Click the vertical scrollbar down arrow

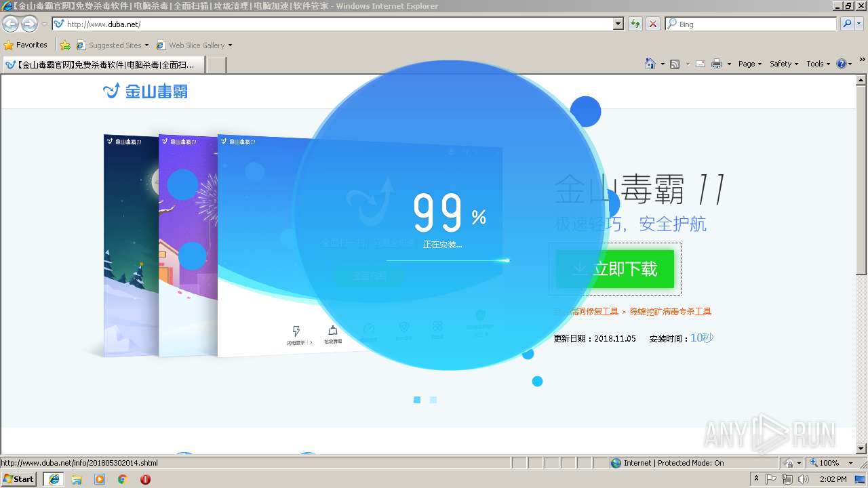click(x=862, y=448)
